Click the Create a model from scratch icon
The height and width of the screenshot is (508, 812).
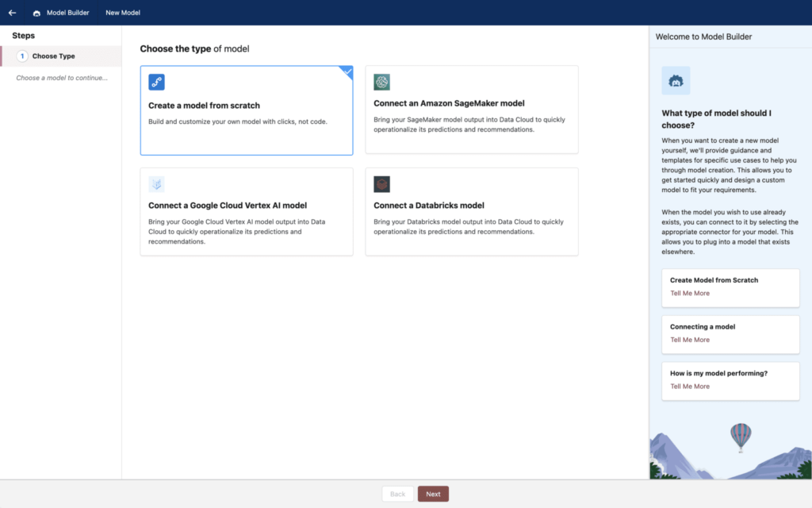[x=156, y=82]
